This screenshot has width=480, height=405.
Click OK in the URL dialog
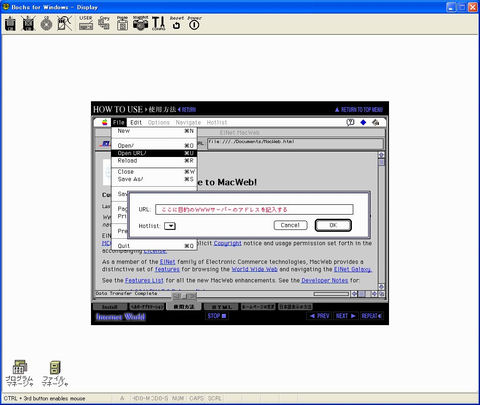click(333, 225)
